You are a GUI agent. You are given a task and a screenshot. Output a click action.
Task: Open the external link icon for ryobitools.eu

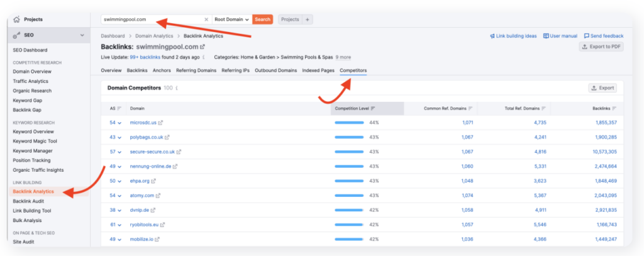point(162,225)
